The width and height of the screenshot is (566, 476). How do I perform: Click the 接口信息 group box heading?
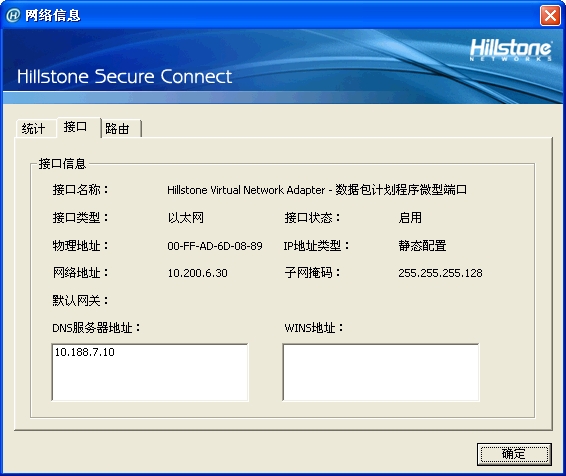62,164
